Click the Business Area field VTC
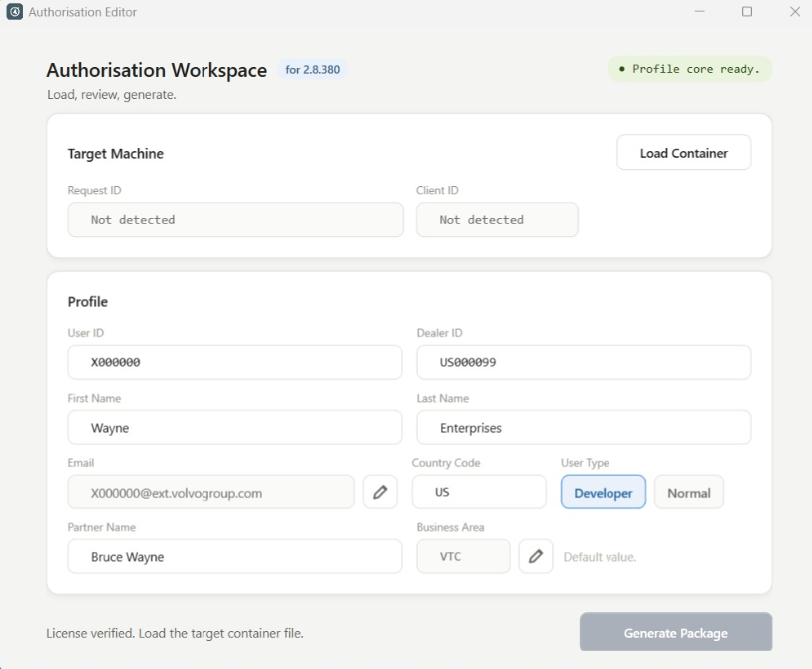Viewport: 812px width, 669px height. (463, 556)
